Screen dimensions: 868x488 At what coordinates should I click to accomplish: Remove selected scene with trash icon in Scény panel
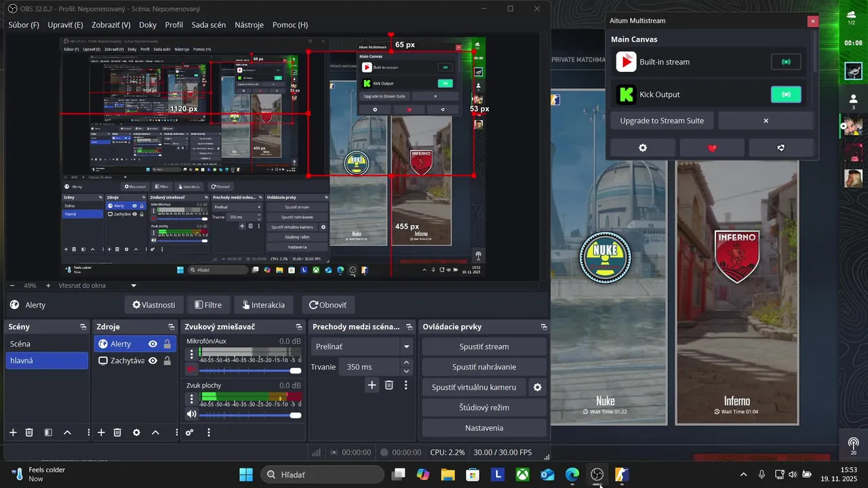[29, 432]
